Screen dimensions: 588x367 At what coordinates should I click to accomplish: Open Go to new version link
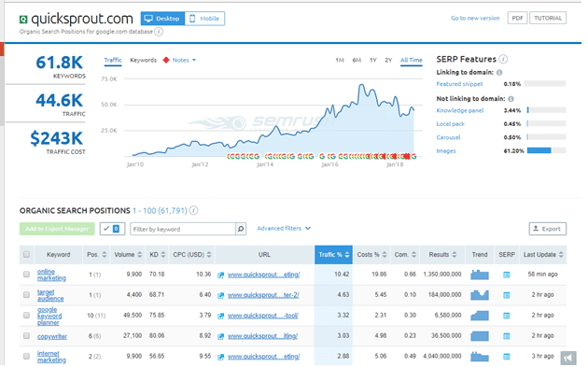click(475, 18)
